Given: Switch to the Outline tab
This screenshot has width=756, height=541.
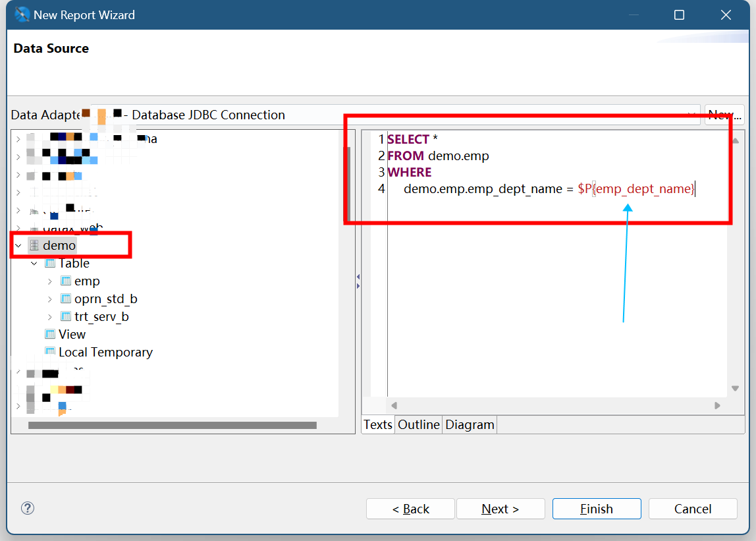Looking at the screenshot, I should (418, 425).
